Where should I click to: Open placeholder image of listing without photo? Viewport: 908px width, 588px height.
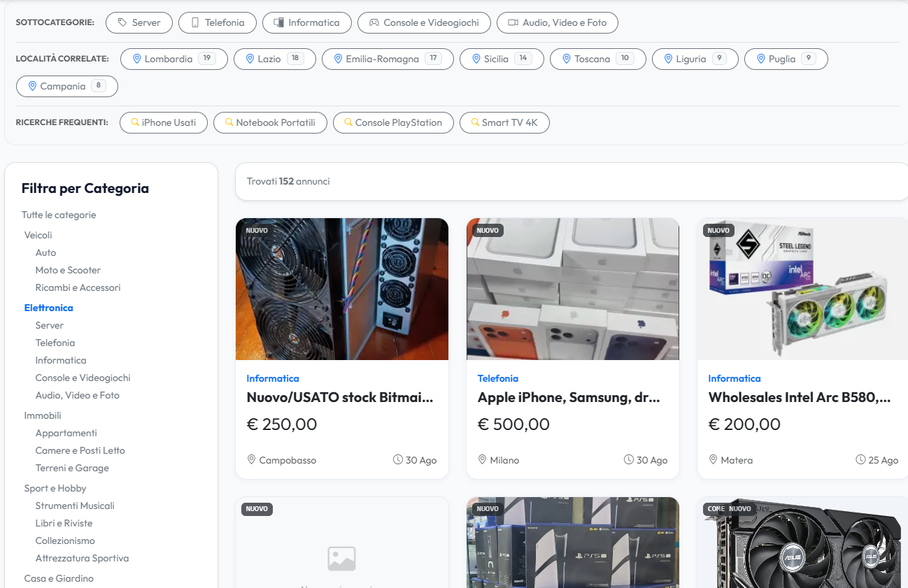[x=342, y=543]
